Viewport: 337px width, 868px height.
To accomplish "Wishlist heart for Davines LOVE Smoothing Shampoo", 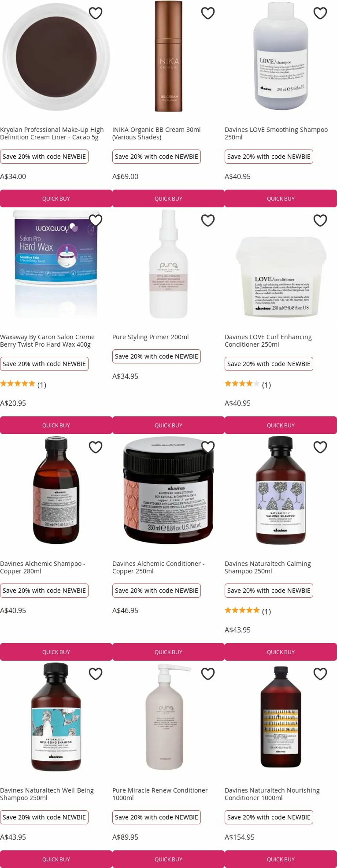I will click(320, 13).
